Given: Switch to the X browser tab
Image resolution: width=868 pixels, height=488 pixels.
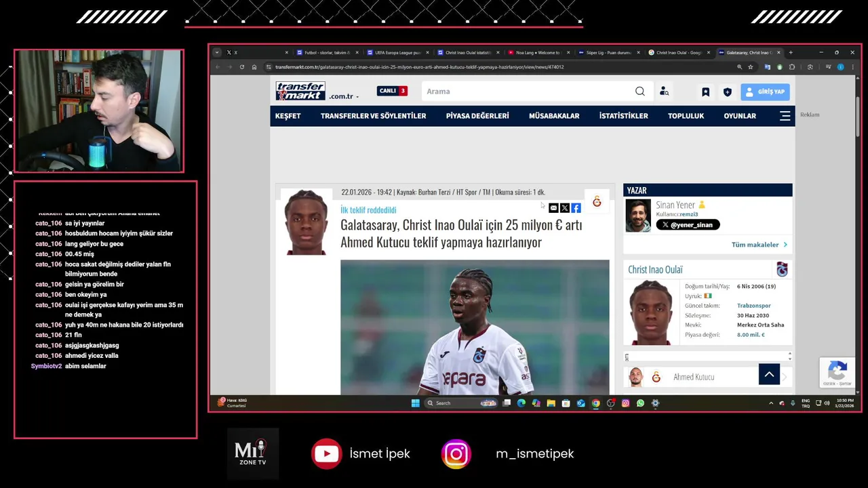Looking at the screenshot, I should pos(258,52).
